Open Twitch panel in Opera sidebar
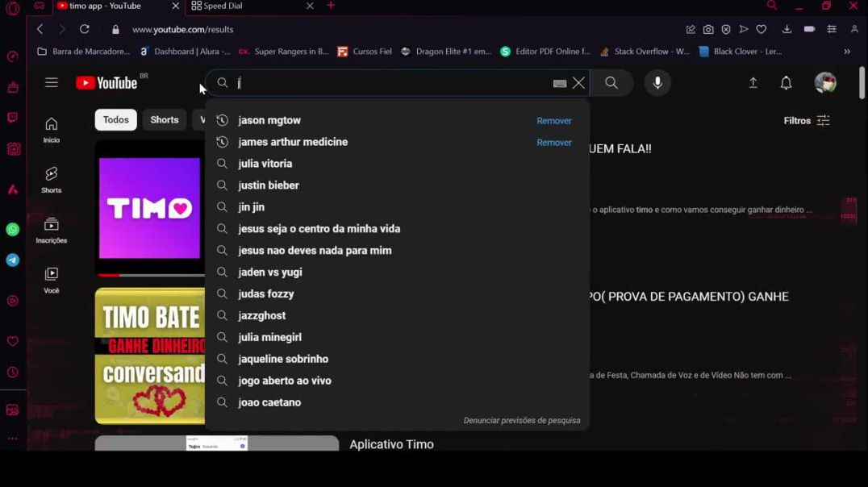 13,118
